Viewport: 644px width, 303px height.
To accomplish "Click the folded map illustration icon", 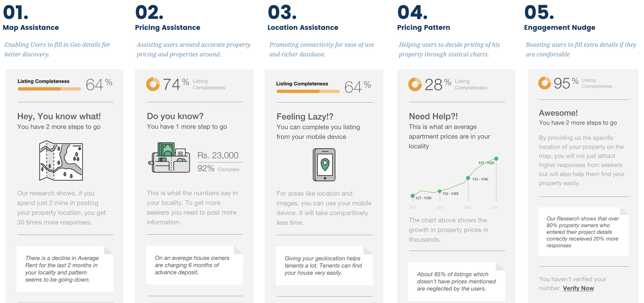I will tap(61, 161).
